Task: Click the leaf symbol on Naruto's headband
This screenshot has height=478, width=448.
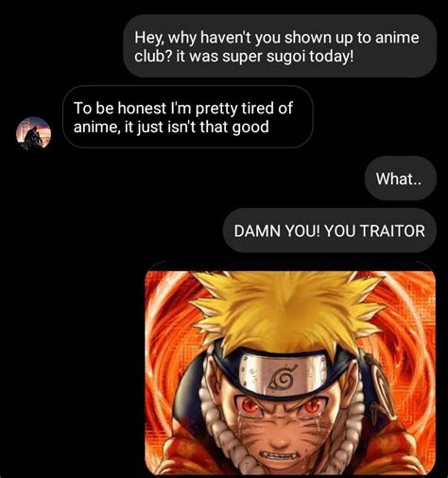Action: (x=282, y=377)
